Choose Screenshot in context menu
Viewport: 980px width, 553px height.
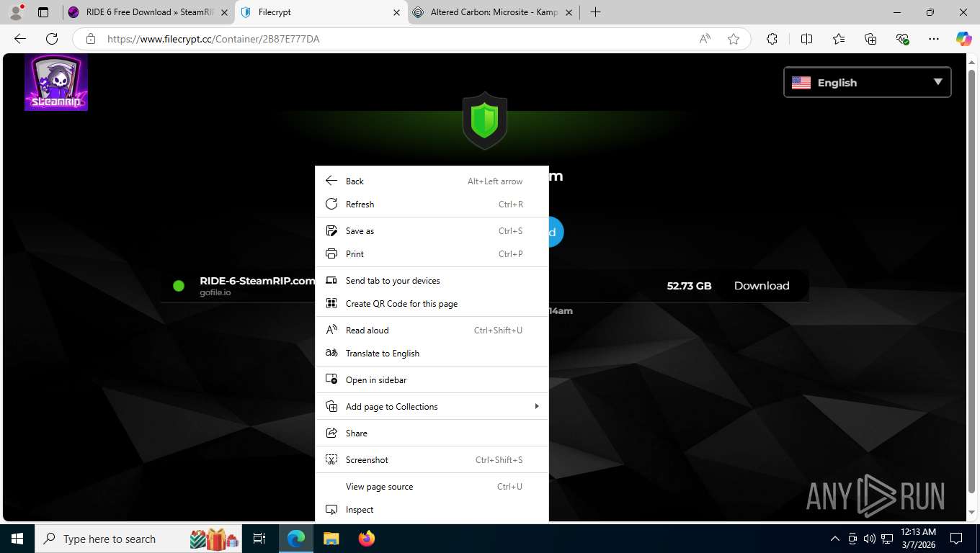point(432,460)
